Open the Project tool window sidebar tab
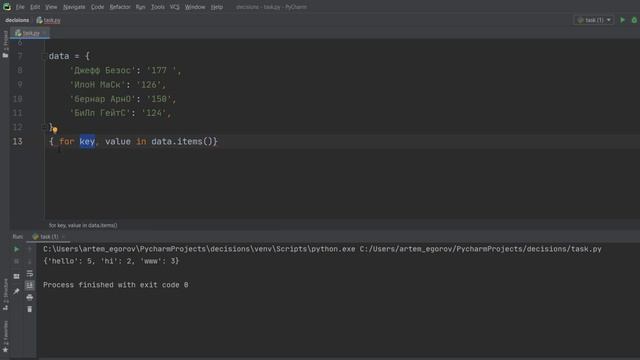The image size is (640, 360). 5,44
